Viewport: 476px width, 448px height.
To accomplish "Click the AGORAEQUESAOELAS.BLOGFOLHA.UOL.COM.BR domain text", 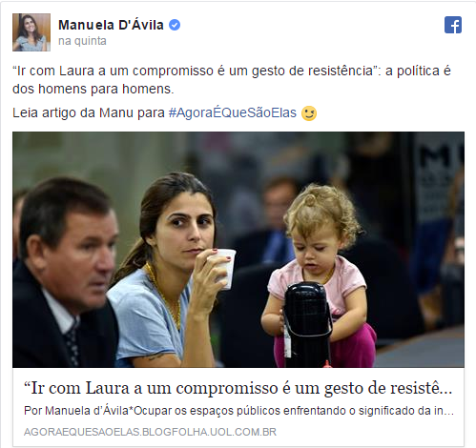I will pos(150,432).
